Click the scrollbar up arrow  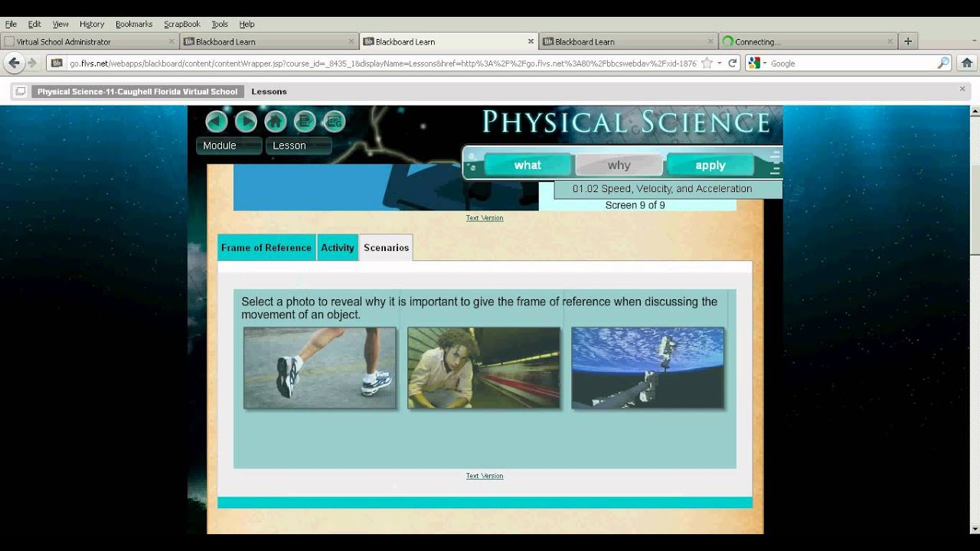pyautogui.click(x=975, y=112)
